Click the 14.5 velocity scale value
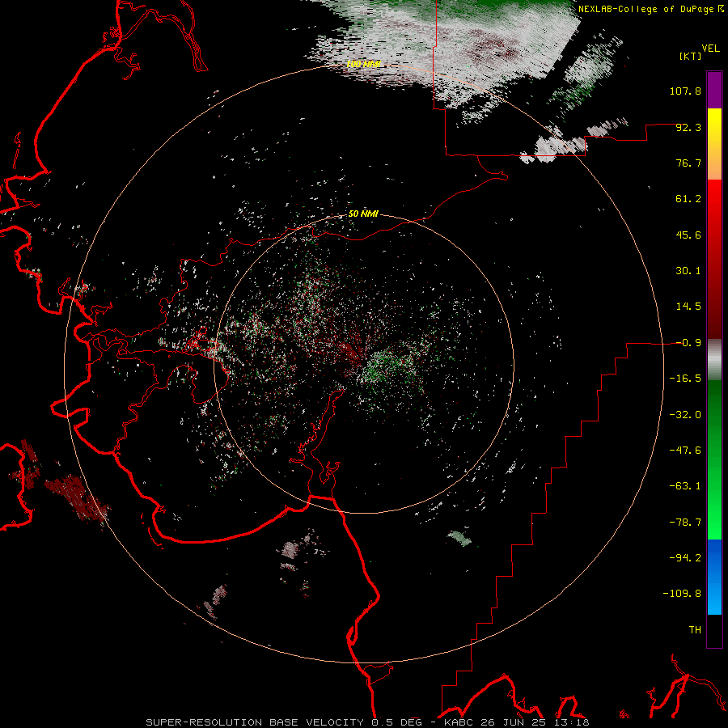The width and height of the screenshot is (728, 728). pos(688,307)
